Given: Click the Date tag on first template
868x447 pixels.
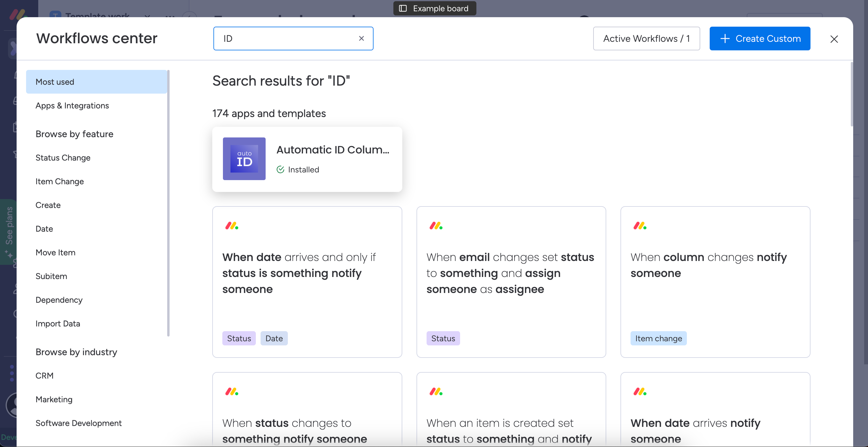Looking at the screenshot, I should tap(274, 338).
